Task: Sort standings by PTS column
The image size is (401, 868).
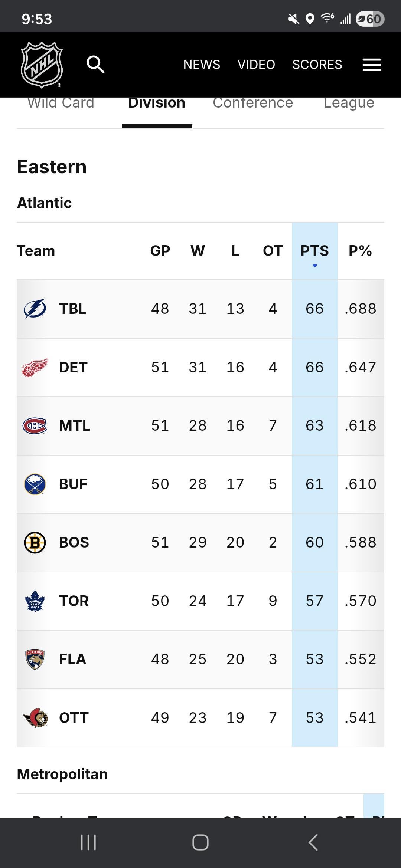Action: pyautogui.click(x=314, y=251)
